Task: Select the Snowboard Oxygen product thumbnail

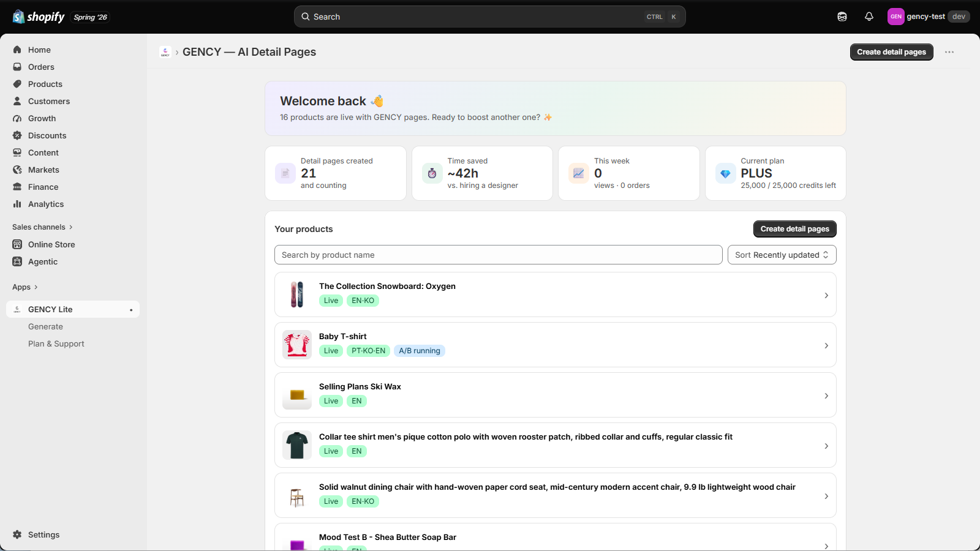Action: [x=297, y=294]
